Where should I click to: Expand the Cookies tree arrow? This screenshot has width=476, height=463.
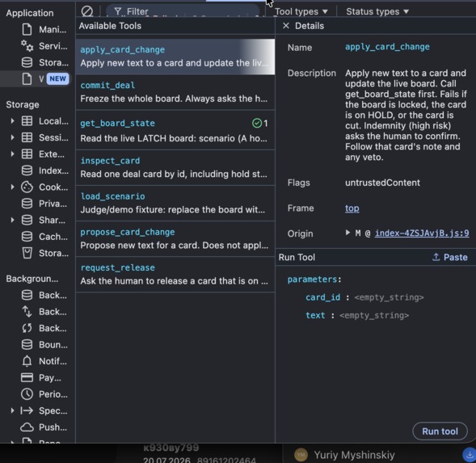(12, 187)
